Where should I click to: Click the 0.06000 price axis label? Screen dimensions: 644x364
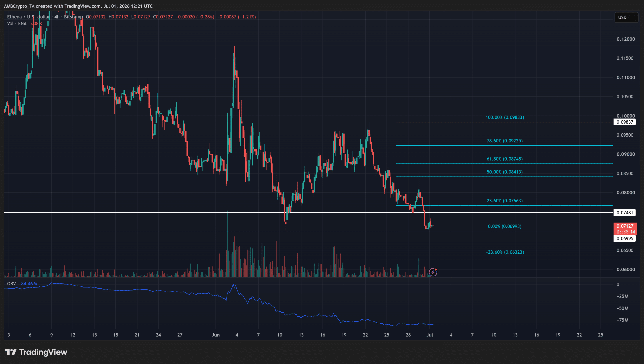pos(626,270)
